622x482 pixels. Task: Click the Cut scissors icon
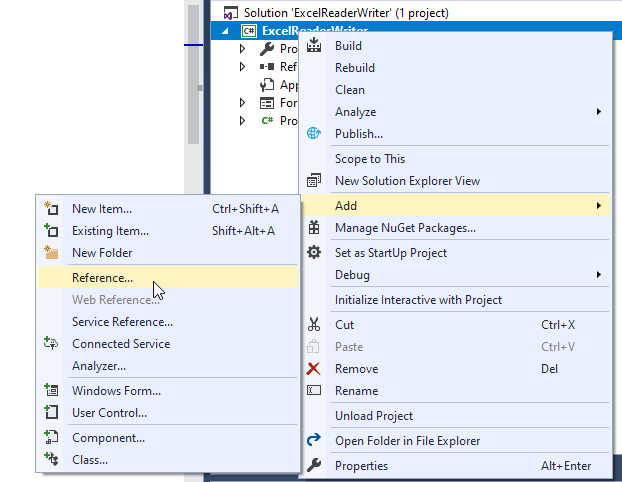pyautogui.click(x=314, y=324)
